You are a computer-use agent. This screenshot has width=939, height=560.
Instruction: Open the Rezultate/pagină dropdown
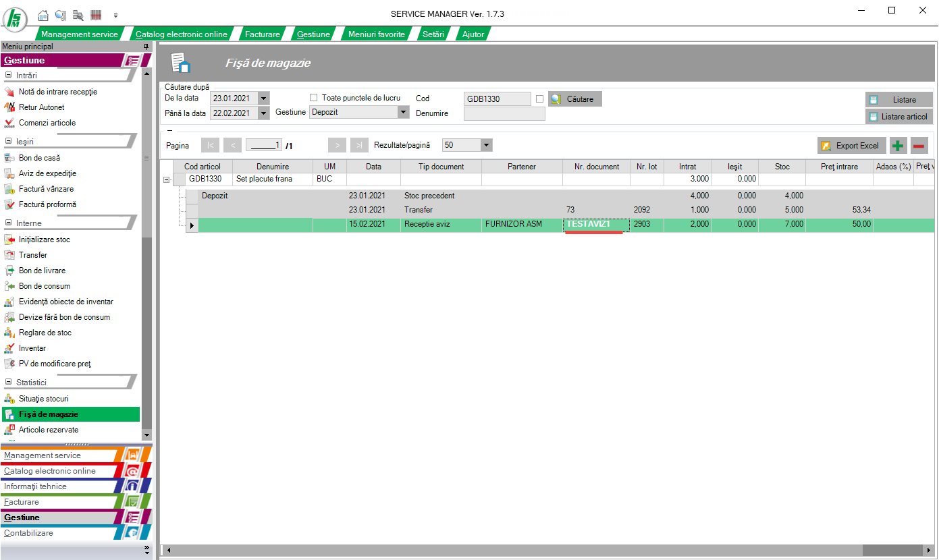pyautogui.click(x=486, y=145)
